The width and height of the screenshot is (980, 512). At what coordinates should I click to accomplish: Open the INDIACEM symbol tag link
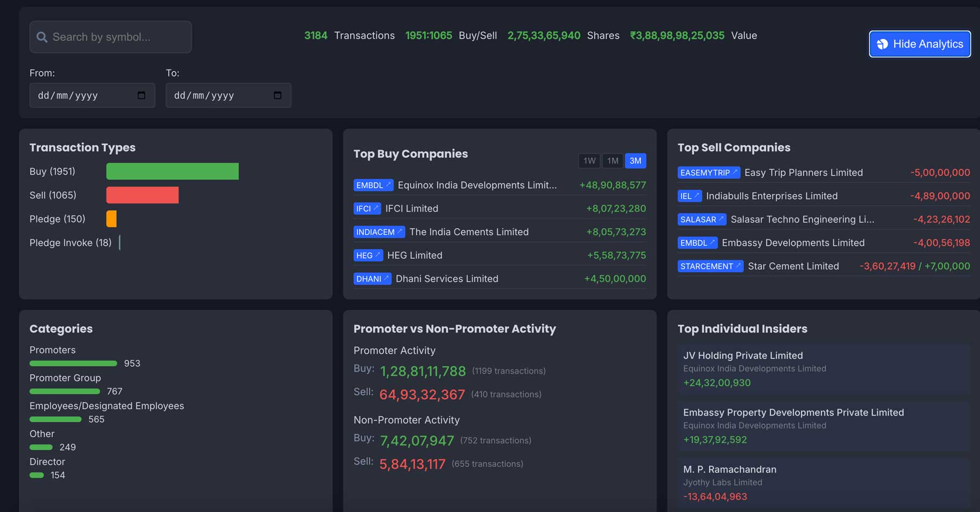tap(379, 232)
